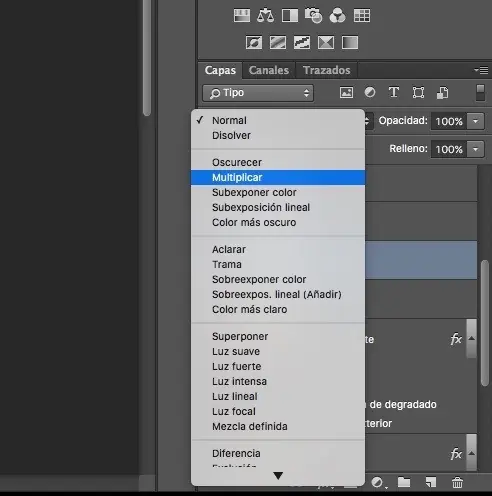Image resolution: width=492 pixels, height=496 pixels.
Task: Choose Luz suave blend mode
Action: 278,351
